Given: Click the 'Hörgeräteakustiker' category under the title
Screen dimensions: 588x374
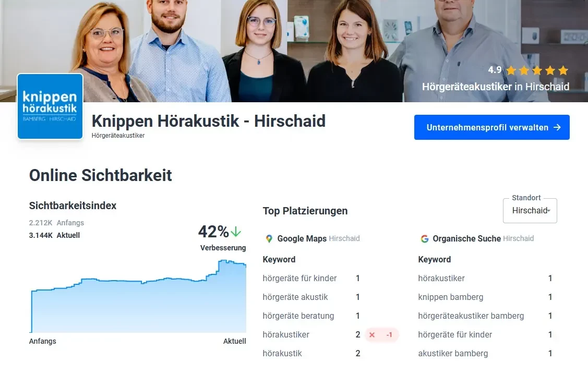Looking at the screenshot, I should click(118, 135).
